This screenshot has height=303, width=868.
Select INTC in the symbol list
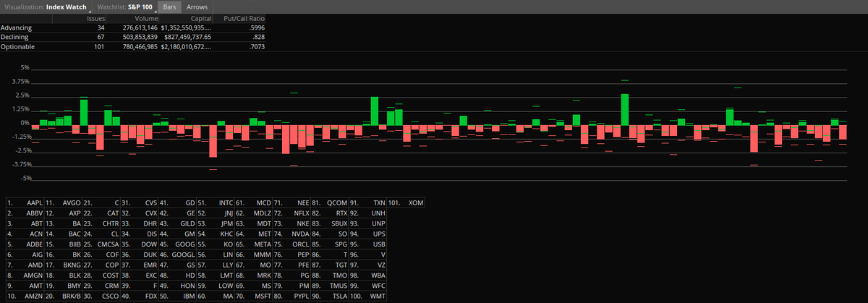click(225, 203)
